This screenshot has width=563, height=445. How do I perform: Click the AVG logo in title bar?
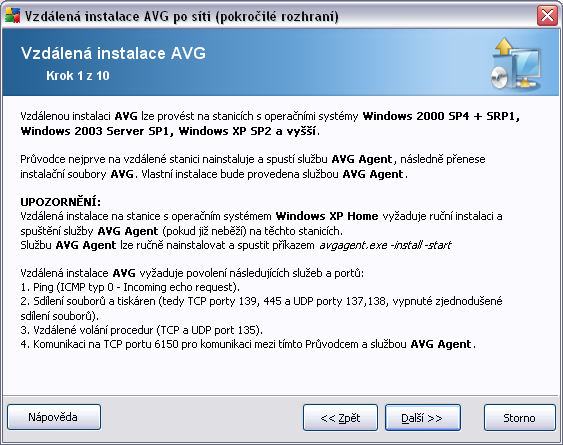[x=12, y=15]
